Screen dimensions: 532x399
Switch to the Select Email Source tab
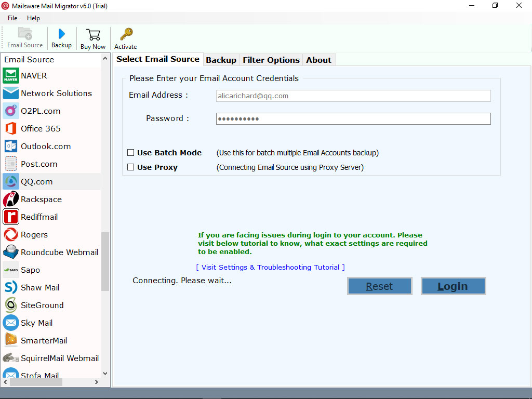click(x=158, y=59)
